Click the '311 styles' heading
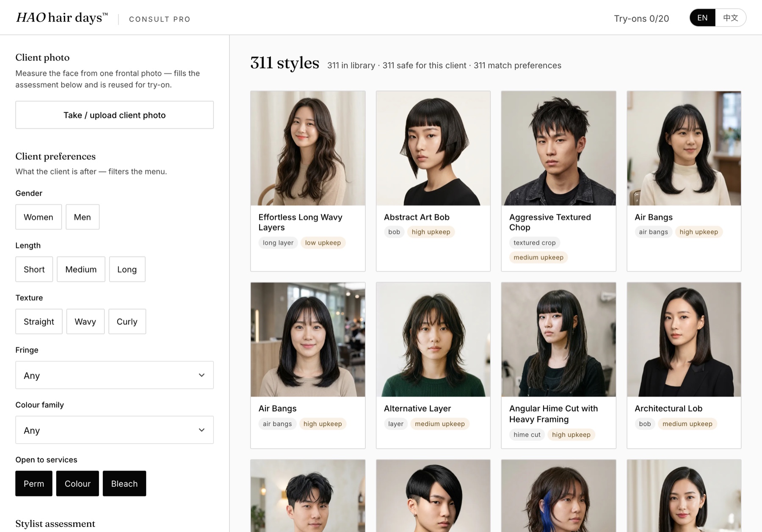Viewport: 762px width, 532px height. click(x=284, y=63)
